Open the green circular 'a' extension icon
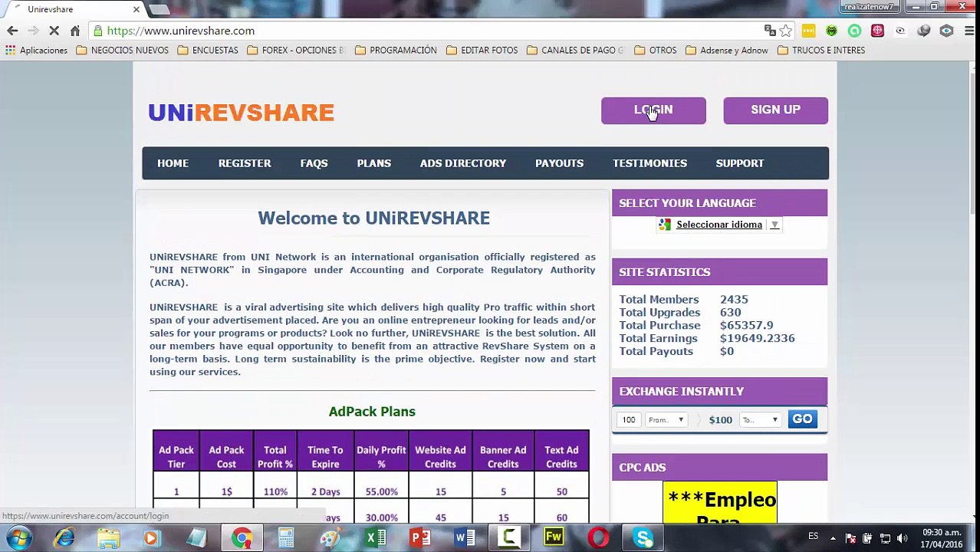Screen dimensions: 980x552 [854, 31]
